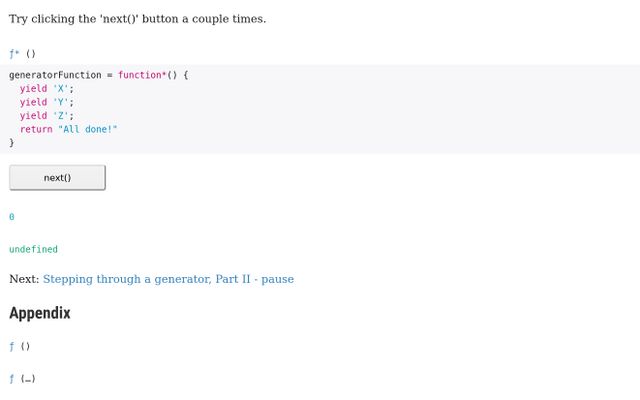The width and height of the screenshot is (640, 400).
Task: Click the closing brace of the code cell
Action: pos(11,142)
